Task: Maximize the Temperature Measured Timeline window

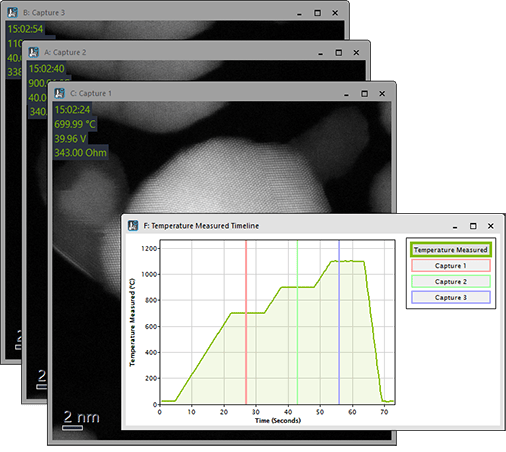Action: 473,226
